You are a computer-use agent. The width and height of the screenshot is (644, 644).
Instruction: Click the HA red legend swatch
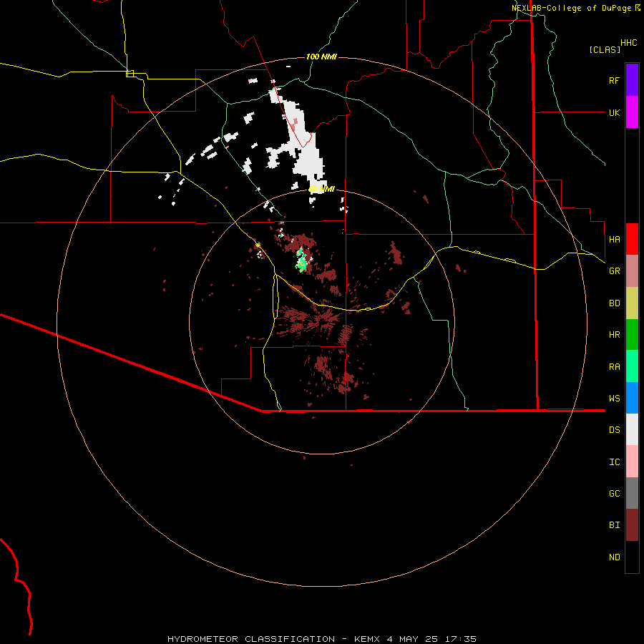click(632, 239)
